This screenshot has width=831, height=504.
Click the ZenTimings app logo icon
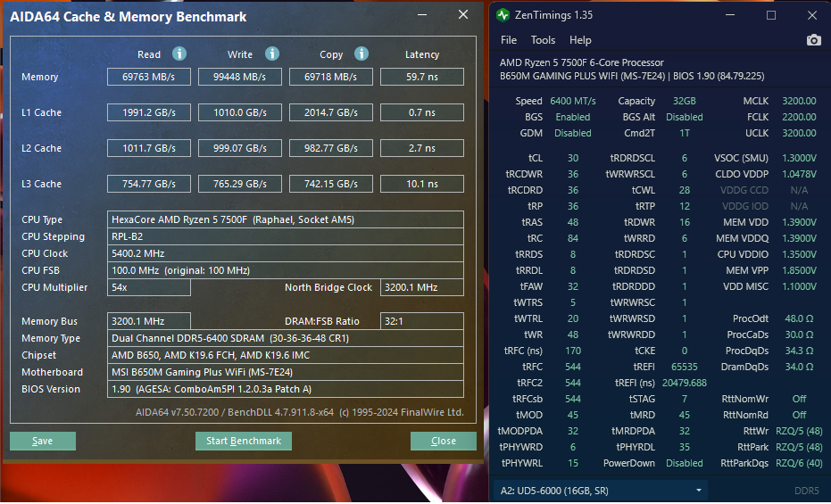[503, 15]
